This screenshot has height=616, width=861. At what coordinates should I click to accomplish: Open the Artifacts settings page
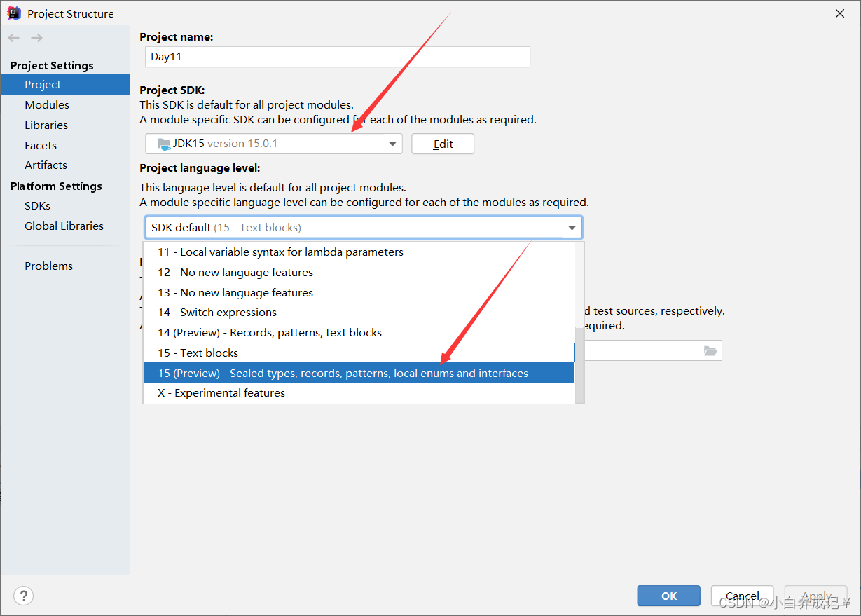click(46, 165)
